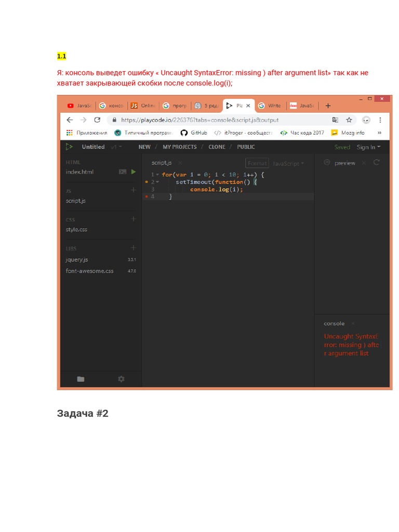Screen dimensions: 399x532
Task: Select script.js in the sidebar
Action: [x=76, y=201]
